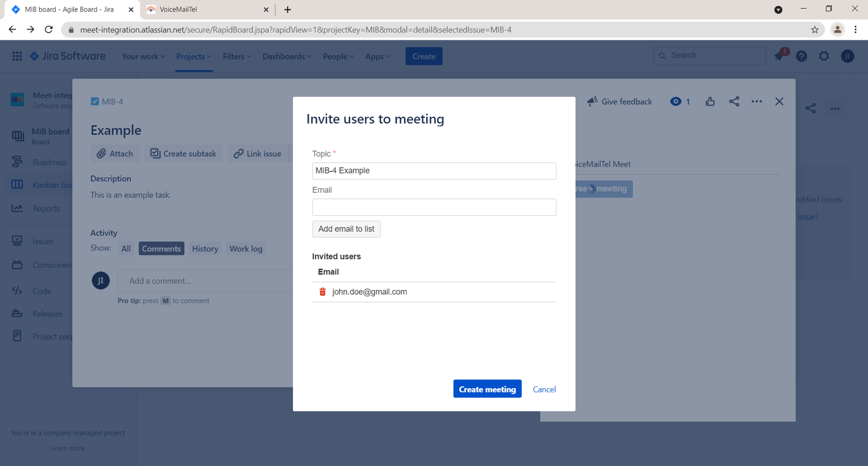
Task: Click the MIB-4 issue key link
Action: click(x=112, y=101)
